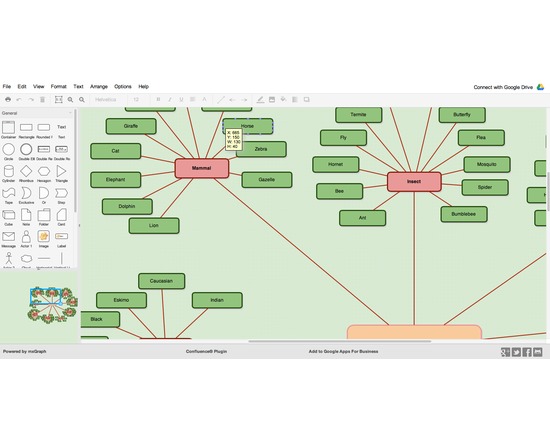The image size is (550, 440).
Task: Select the Note shape
Action: [x=26, y=215]
